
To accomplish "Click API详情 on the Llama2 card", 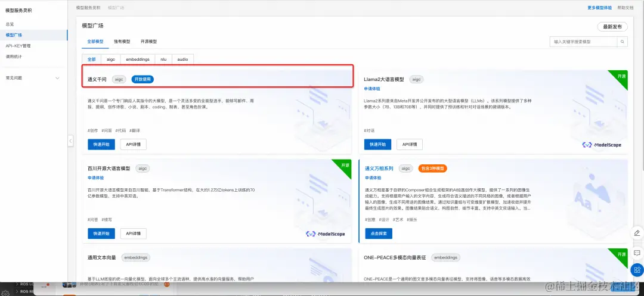I will point(410,144).
